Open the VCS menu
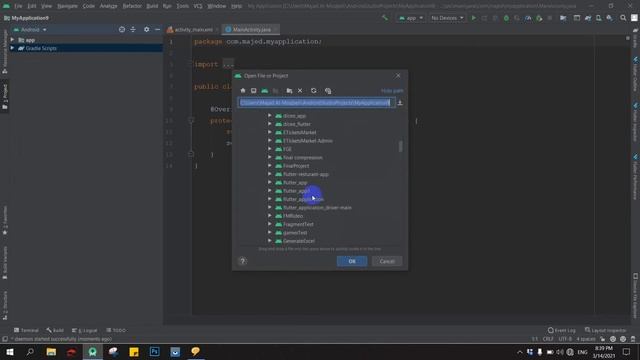640x360 pixels. point(198,6)
